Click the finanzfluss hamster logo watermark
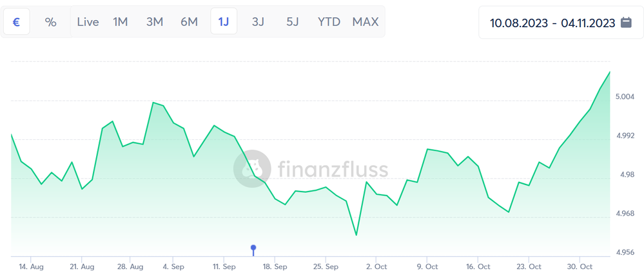644x278 pixels. [252, 169]
